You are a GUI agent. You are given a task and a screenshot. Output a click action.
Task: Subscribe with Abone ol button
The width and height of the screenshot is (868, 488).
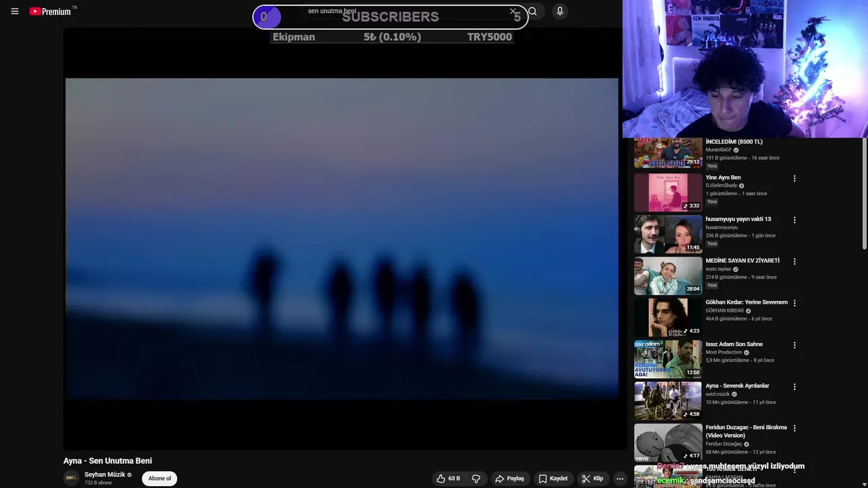[x=159, y=479]
